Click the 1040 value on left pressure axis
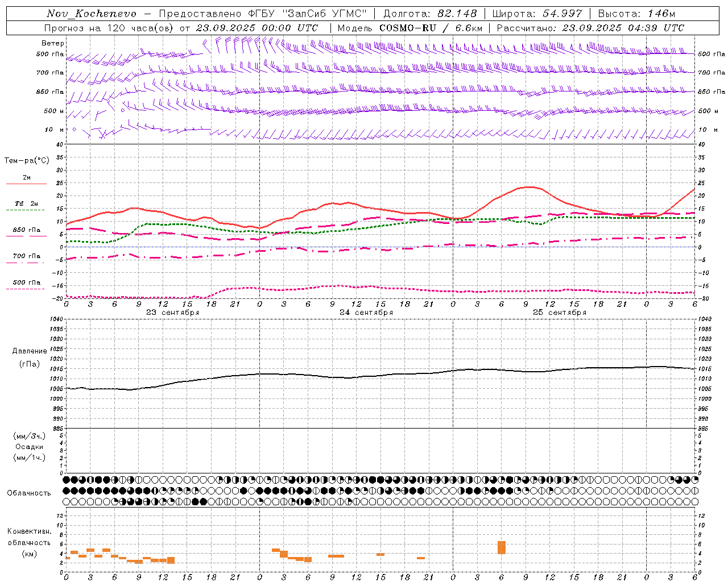 [57, 319]
